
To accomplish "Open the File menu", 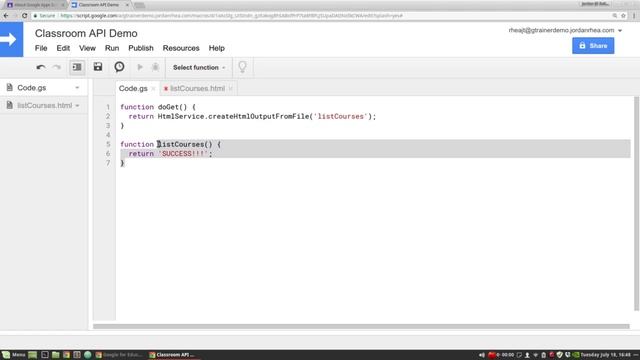I will click(x=41, y=48).
